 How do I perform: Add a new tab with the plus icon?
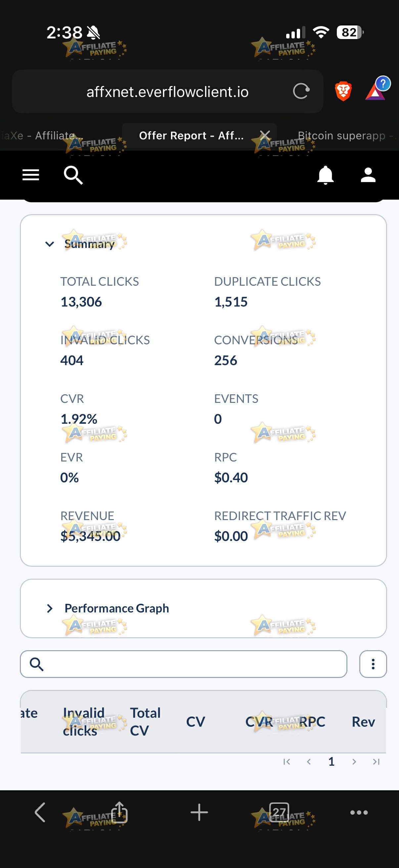tap(199, 812)
